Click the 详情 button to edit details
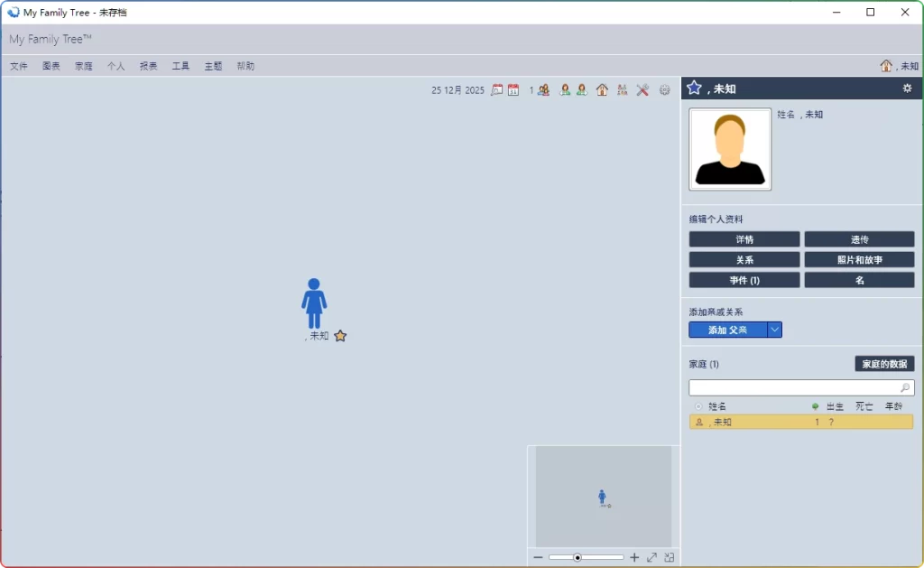 point(744,238)
